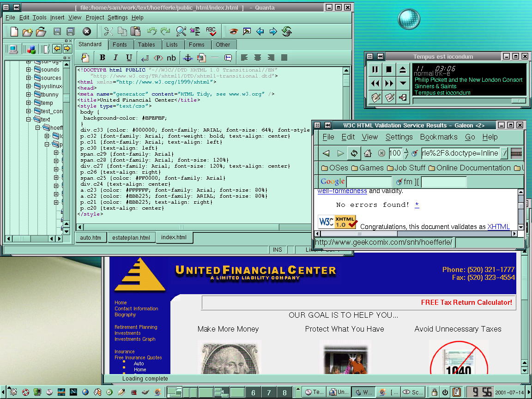The width and height of the screenshot is (532, 399).
Task: Expand the tbunny folder node
Action: point(29,94)
